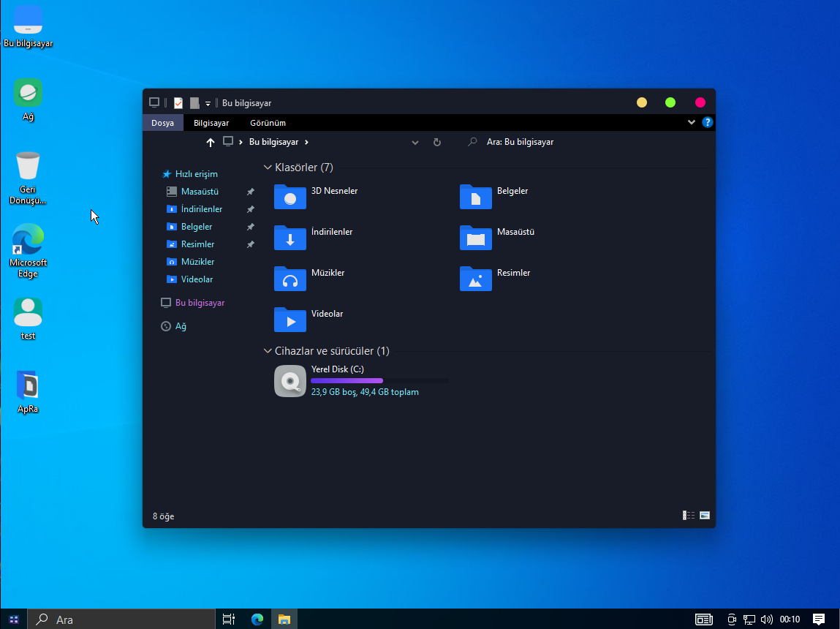Screen dimensions: 840x629
Task: Open network status in system tray
Action: tap(749, 619)
